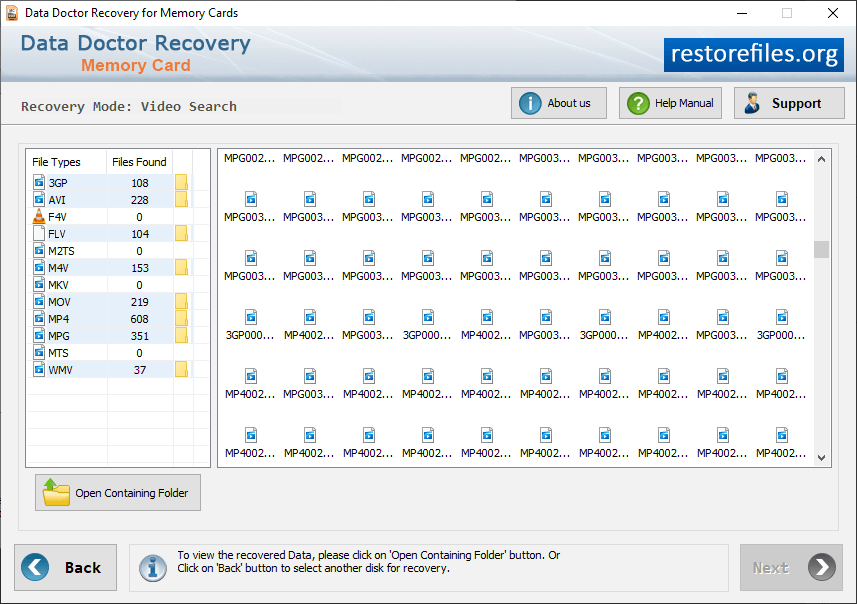Screen dimensions: 857x604
Task: Minimize the Data Doctor Recovery window
Action: click(742, 13)
